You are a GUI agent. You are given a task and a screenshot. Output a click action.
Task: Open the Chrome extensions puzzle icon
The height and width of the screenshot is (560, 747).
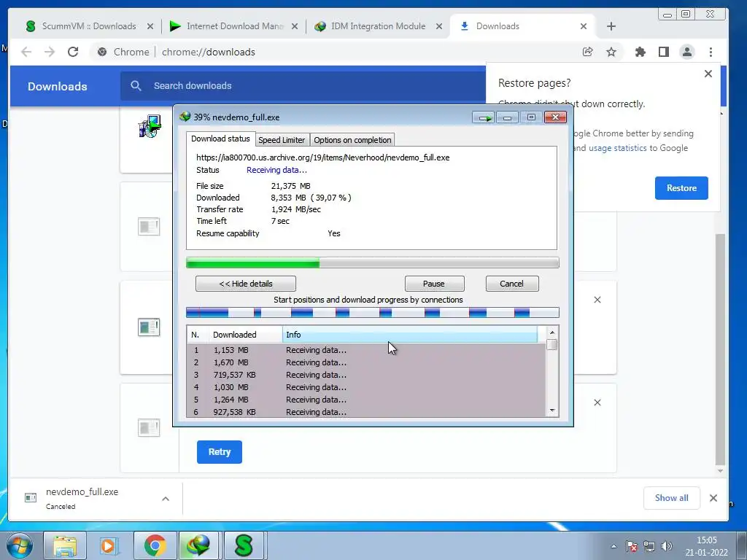(x=640, y=52)
